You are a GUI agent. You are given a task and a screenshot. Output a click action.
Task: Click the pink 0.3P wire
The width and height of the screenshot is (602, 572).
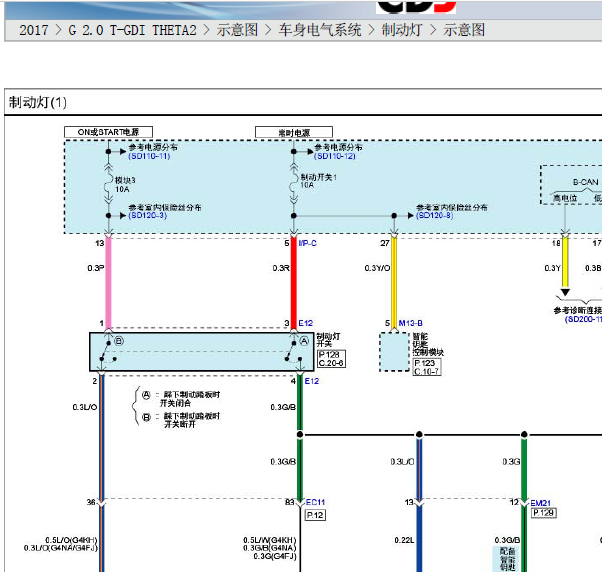coord(109,283)
